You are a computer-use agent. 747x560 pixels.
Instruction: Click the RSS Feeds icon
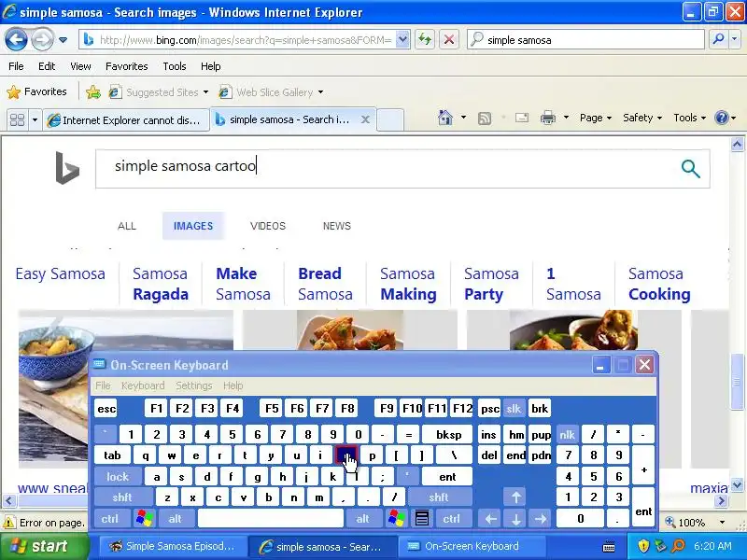(485, 119)
